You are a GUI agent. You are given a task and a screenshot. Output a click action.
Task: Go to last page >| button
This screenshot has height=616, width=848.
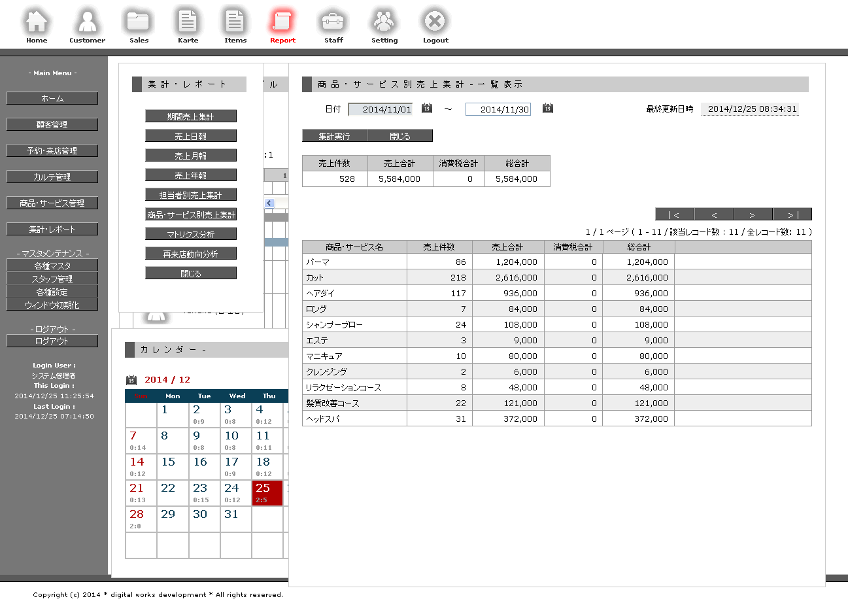(x=792, y=214)
